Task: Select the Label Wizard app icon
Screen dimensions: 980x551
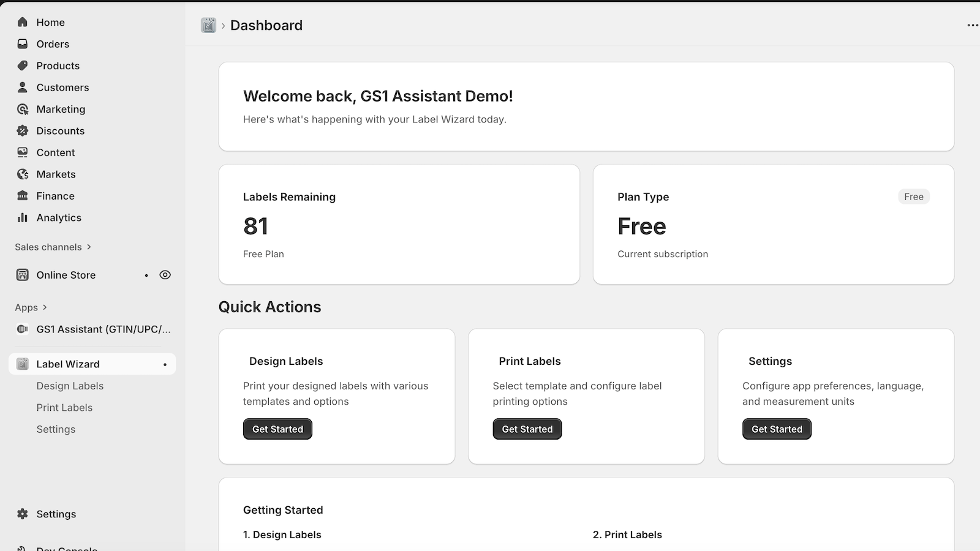Action: (x=22, y=364)
